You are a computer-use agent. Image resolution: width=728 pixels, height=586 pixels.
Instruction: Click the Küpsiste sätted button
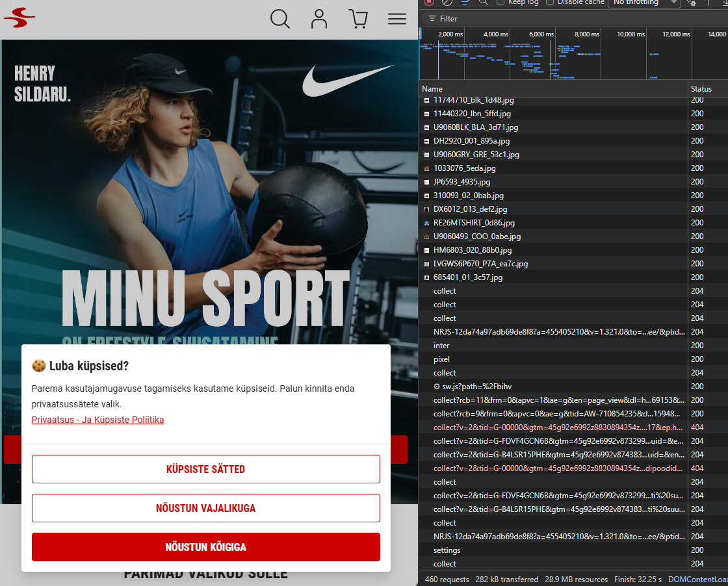pos(205,469)
